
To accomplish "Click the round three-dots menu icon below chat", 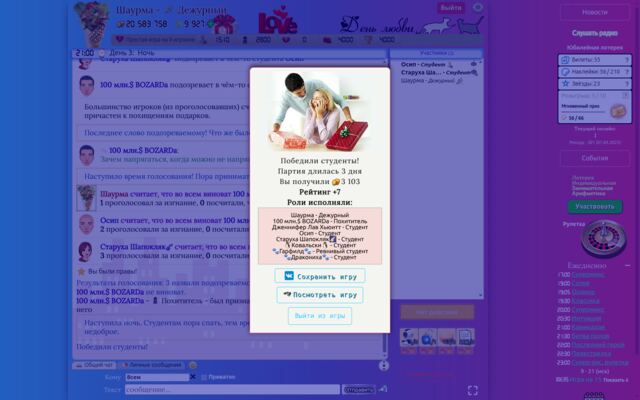I will 384,366.
